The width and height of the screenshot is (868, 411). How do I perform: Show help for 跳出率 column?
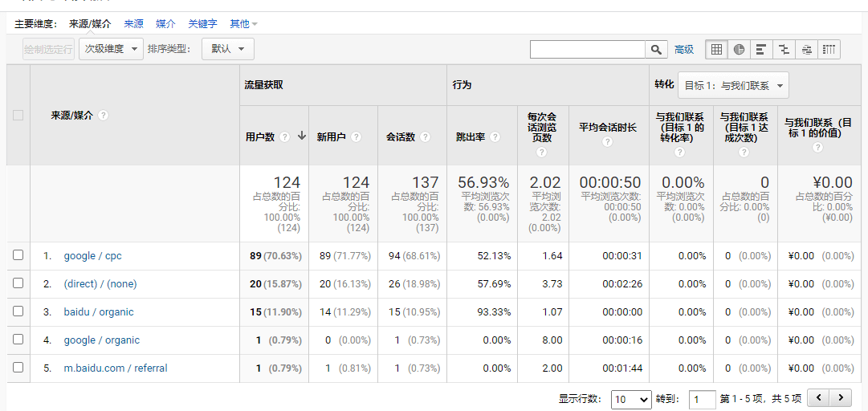tap(495, 137)
